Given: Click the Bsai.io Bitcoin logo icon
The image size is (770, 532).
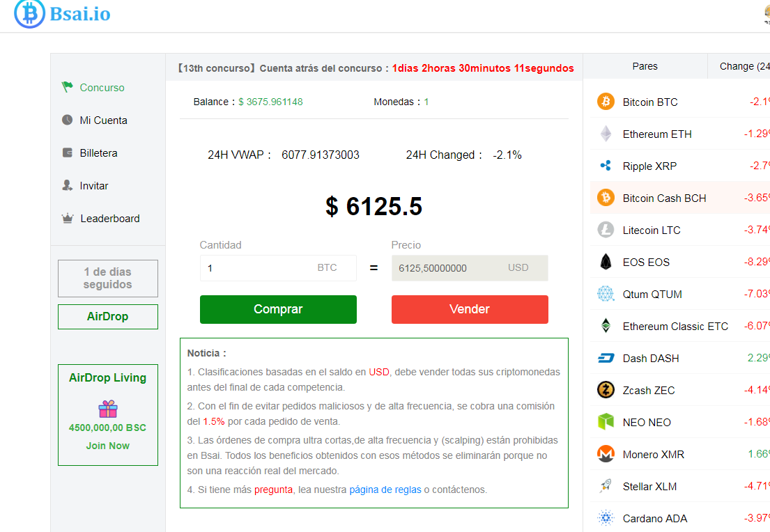Looking at the screenshot, I should [x=29, y=13].
